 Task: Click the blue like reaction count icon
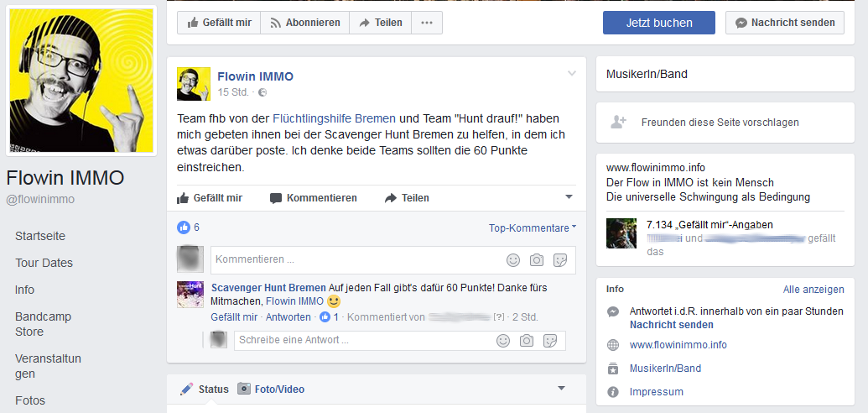[x=184, y=227]
